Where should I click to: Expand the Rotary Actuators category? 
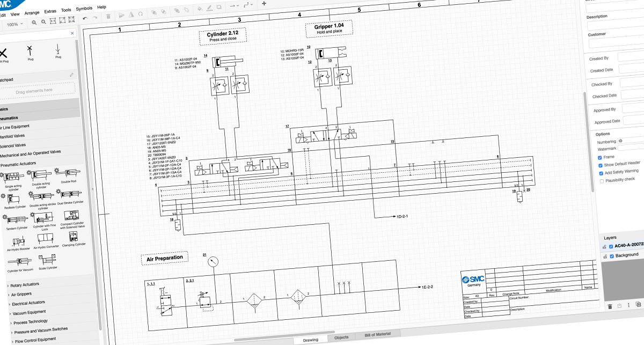click(x=25, y=285)
